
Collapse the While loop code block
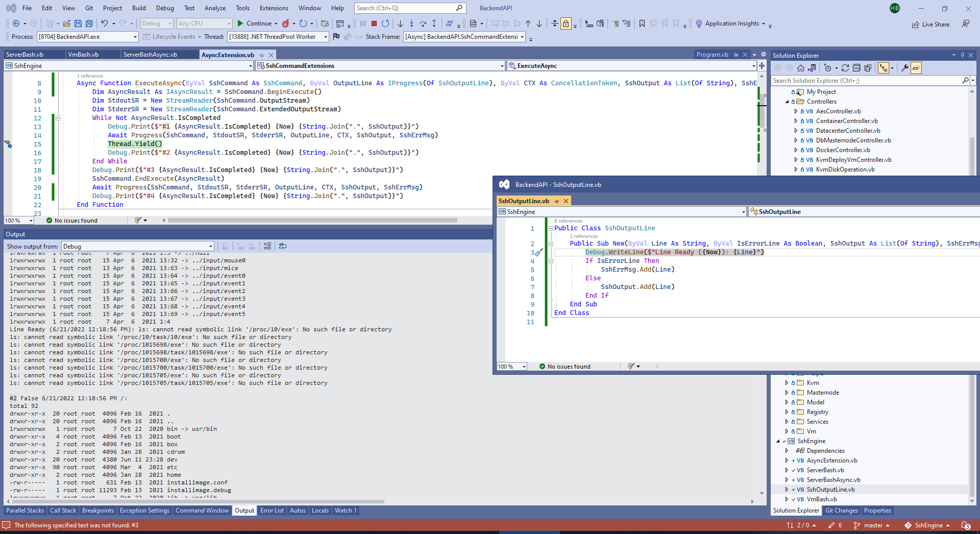pos(58,118)
